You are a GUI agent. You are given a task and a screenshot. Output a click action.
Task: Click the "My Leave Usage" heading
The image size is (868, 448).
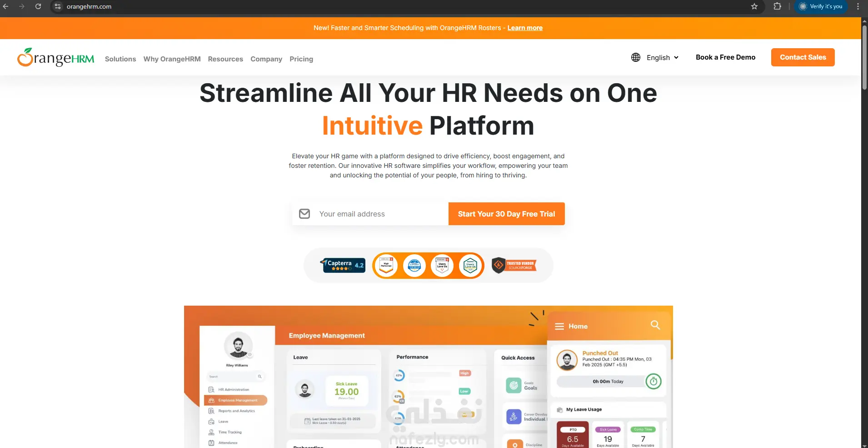(x=584, y=409)
